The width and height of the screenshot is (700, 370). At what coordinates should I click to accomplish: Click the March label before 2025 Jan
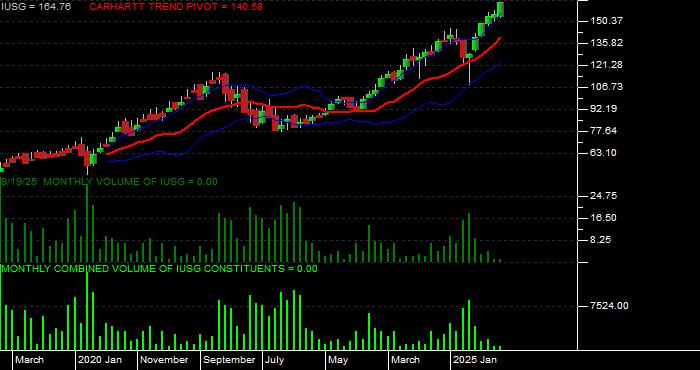pyautogui.click(x=405, y=360)
